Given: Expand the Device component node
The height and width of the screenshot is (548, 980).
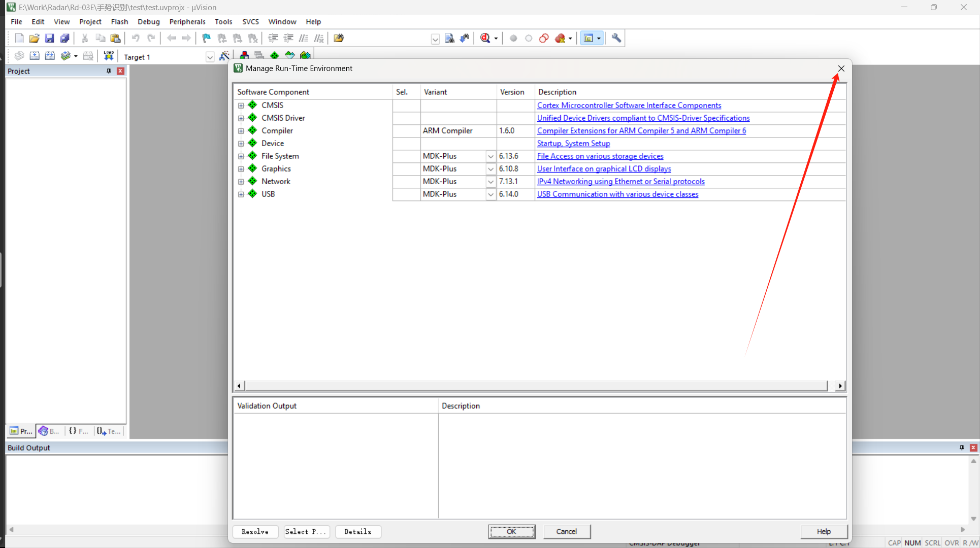Looking at the screenshot, I should click(241, 144).
